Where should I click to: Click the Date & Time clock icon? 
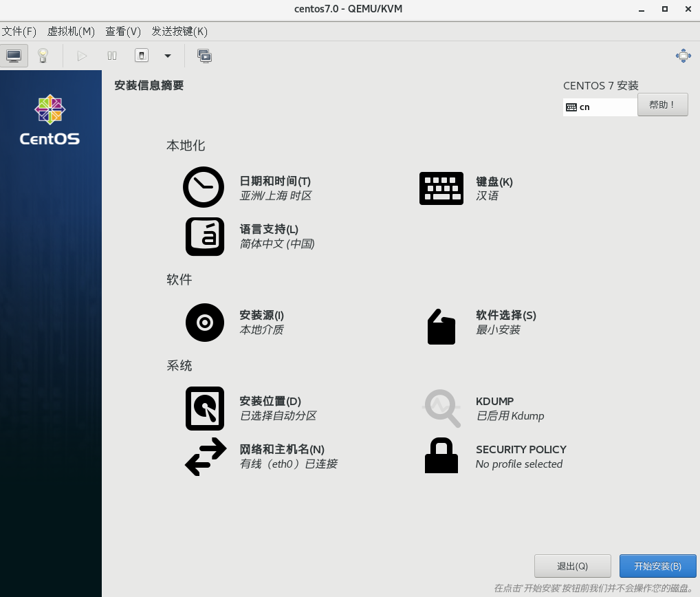tap(204, 187)
